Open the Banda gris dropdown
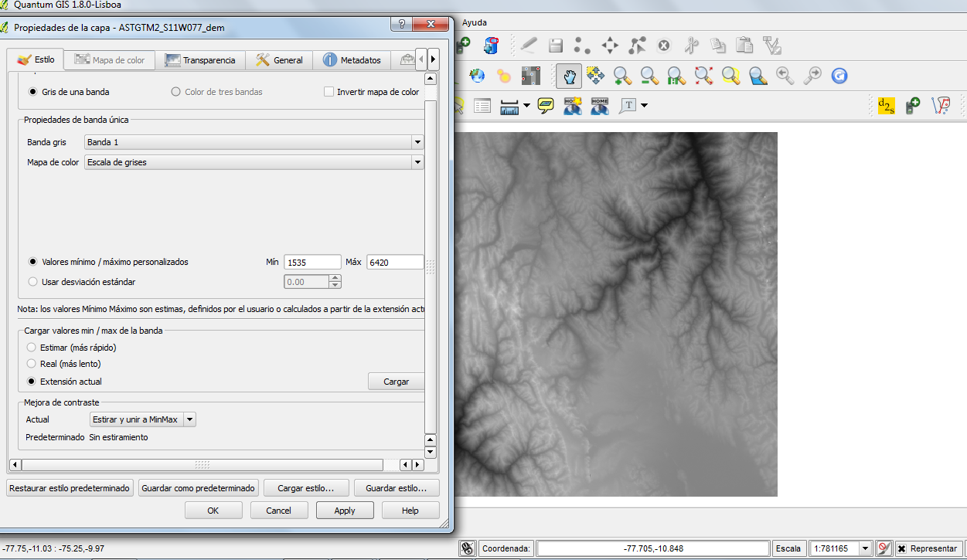This screenshot has height=560, width=967. 254,142
